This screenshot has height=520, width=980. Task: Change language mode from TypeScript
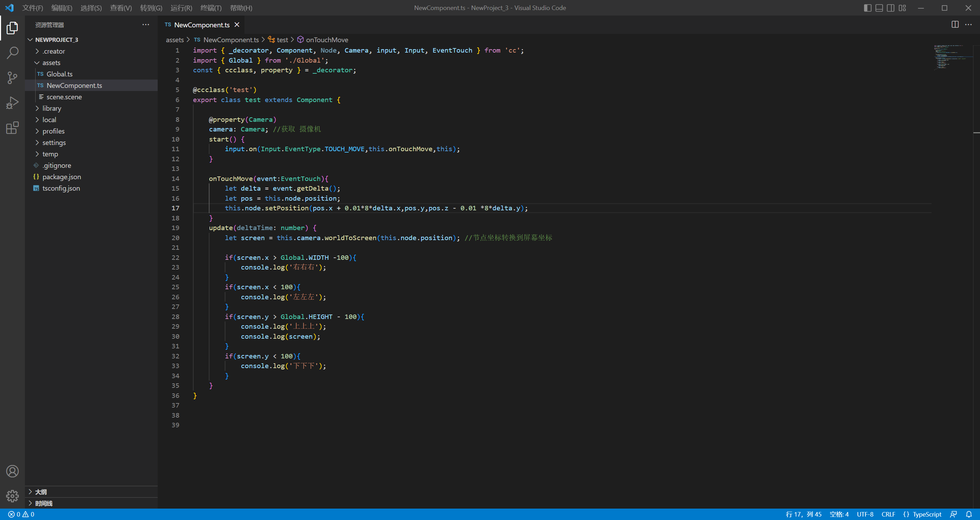(x=927, y=514)
